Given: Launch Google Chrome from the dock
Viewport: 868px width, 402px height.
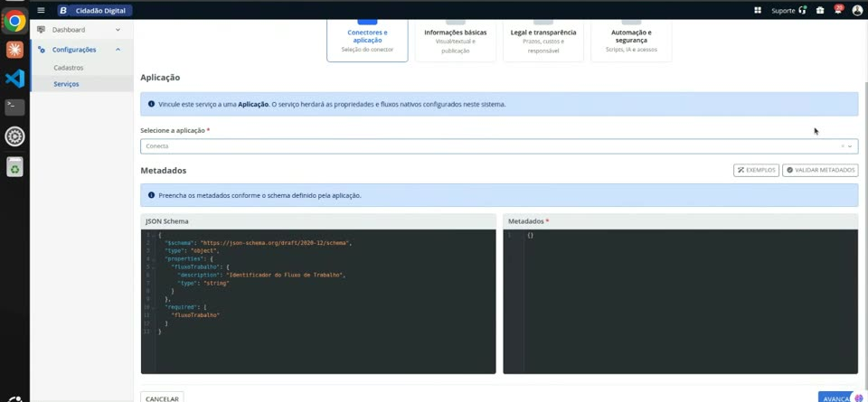Looking at the screenshot, I should coord(14,22).
